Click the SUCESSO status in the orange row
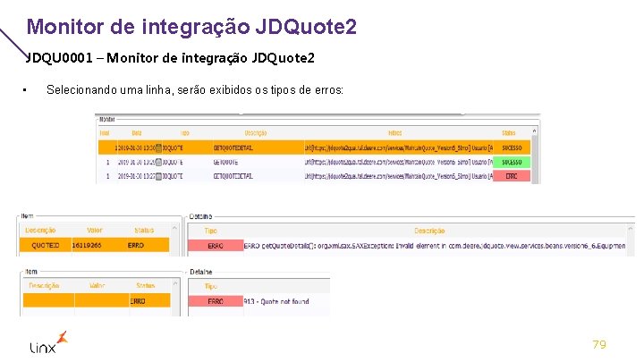This screenshot has width=644, height=362. (512, 148)
